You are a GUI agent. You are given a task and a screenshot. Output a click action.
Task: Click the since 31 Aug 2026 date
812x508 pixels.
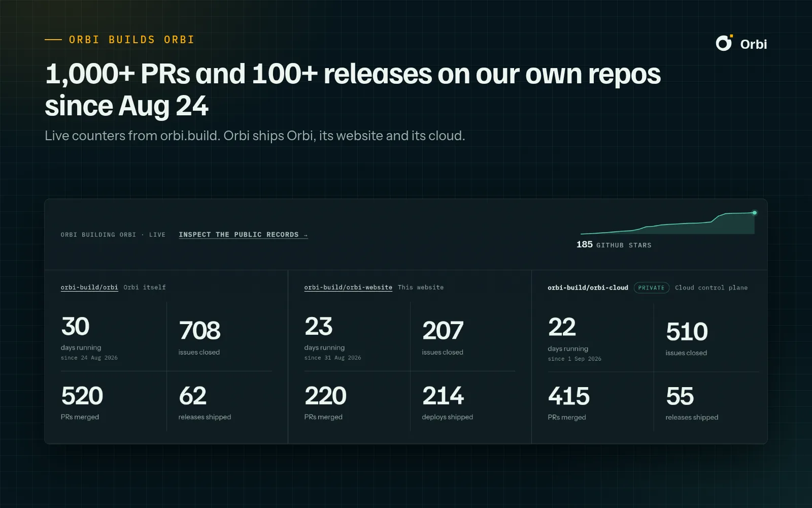coord(333,358)
